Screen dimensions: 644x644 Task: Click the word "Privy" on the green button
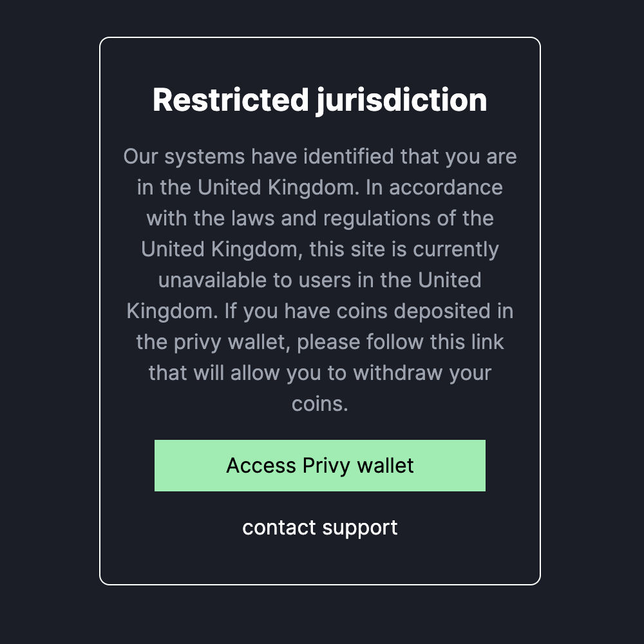point(326,466)
